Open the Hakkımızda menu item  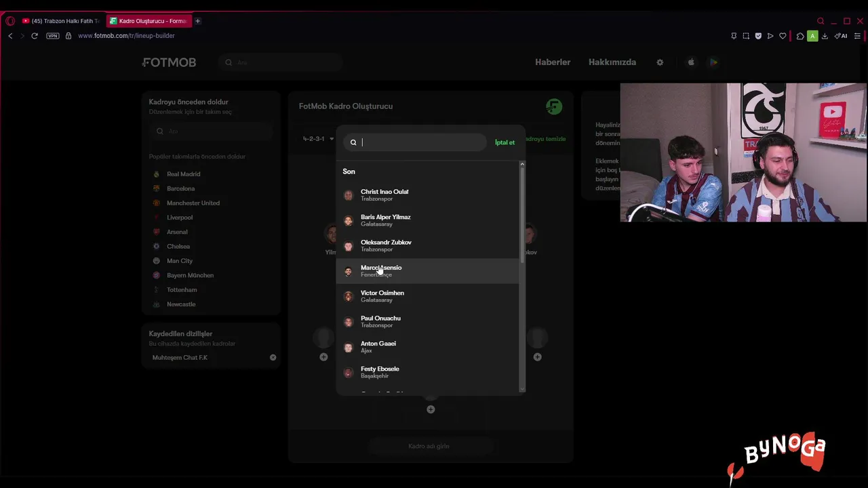[x=612, y=62]
